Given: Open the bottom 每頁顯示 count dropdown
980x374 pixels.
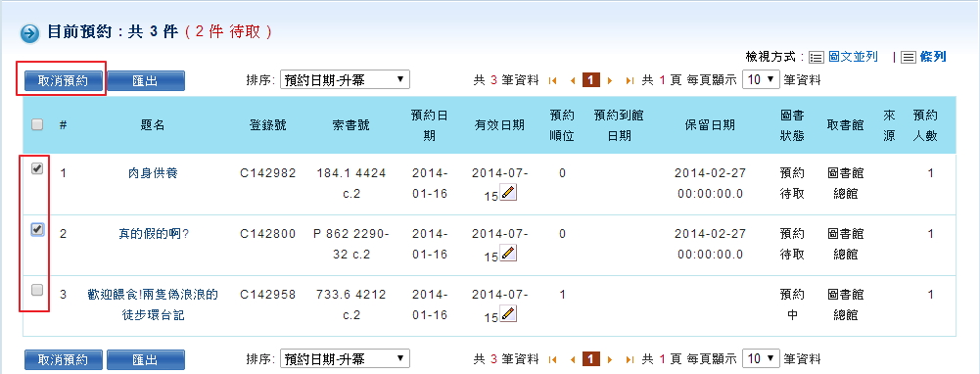Looking at the screenshot, I should point(762,359).
